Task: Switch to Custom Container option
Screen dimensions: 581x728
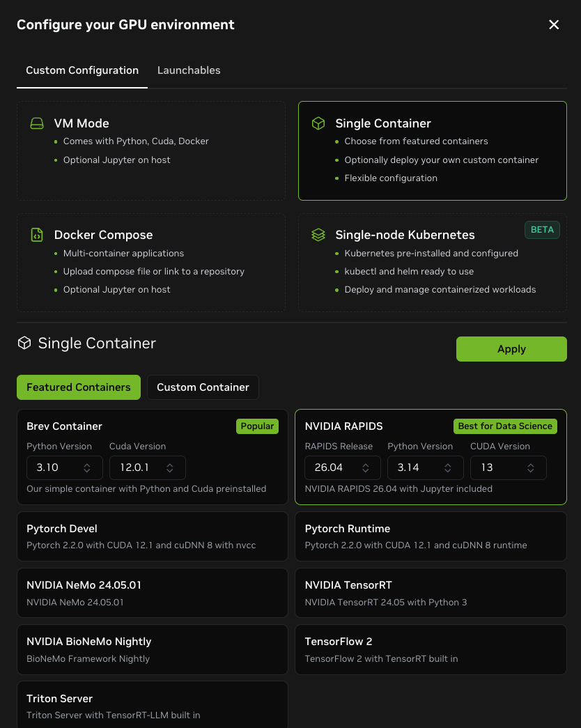Action: (203, 387)
